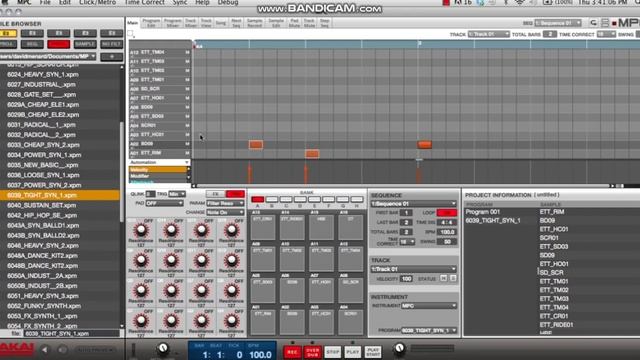This screenshot has width=640, height=360.
Task: Click the Q13 Resonance knob in top row
Action: tap(141, 230)
